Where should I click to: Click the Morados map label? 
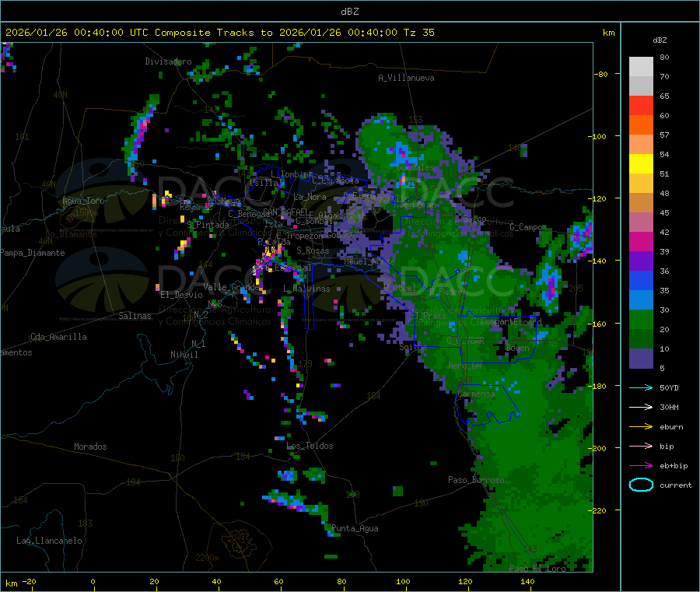coord(90,447)
